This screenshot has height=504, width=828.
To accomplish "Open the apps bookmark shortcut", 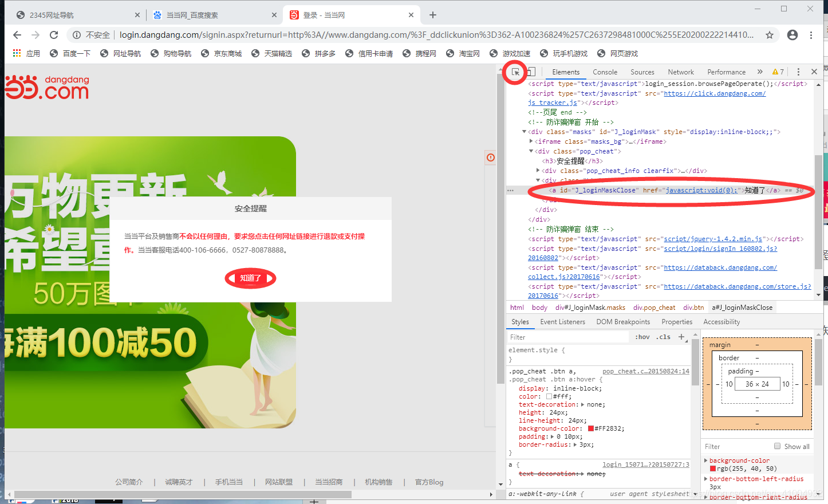I will pyautogui.click(x=26, y=53).
